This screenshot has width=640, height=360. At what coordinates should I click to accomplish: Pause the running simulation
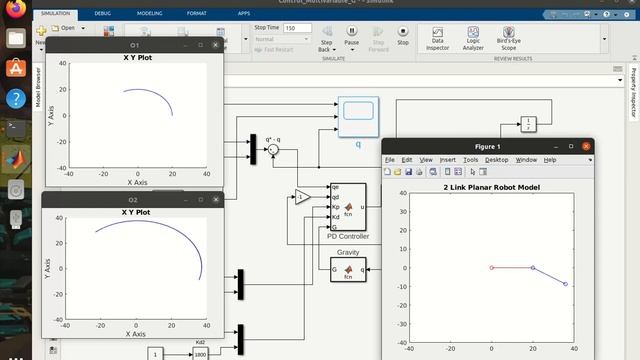pos(351,31)
